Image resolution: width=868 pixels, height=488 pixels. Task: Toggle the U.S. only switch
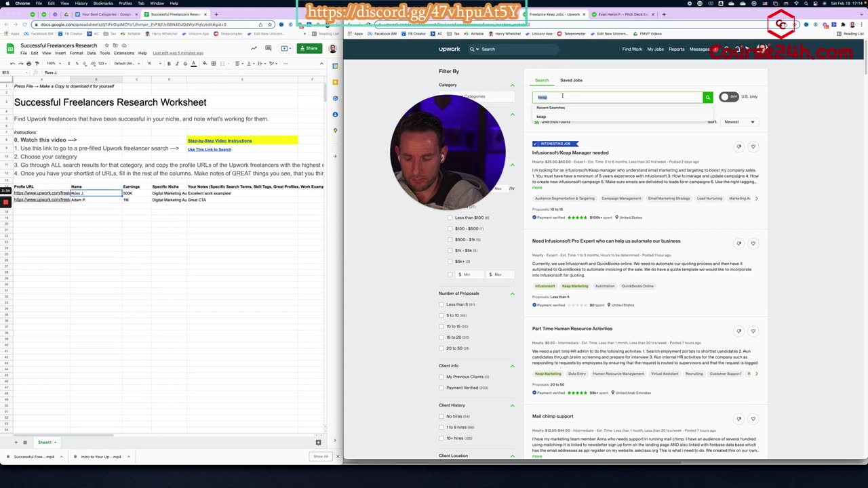point(728,97)
